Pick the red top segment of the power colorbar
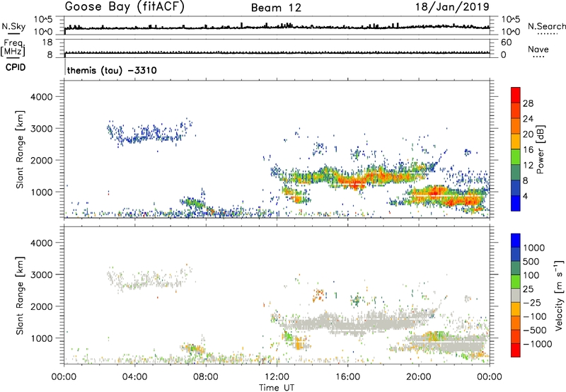This screenshot has height=392, width=566. coord(516,95)
